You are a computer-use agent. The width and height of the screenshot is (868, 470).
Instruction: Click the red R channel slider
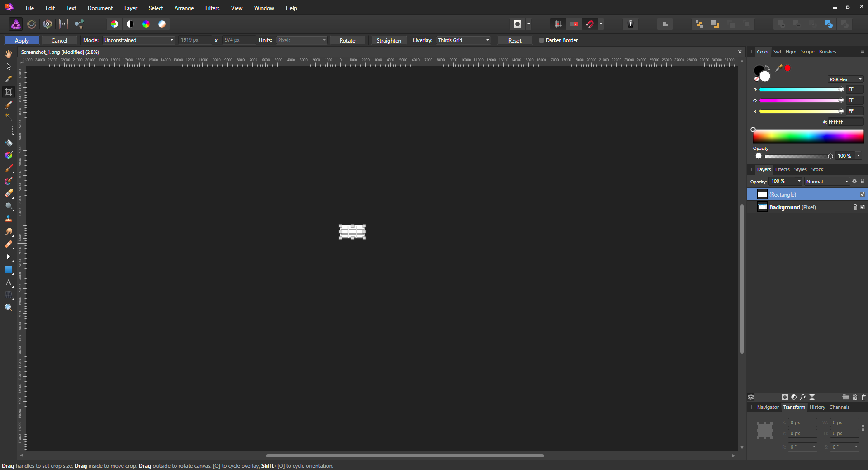pyautogui.click(x=801, y=90)
